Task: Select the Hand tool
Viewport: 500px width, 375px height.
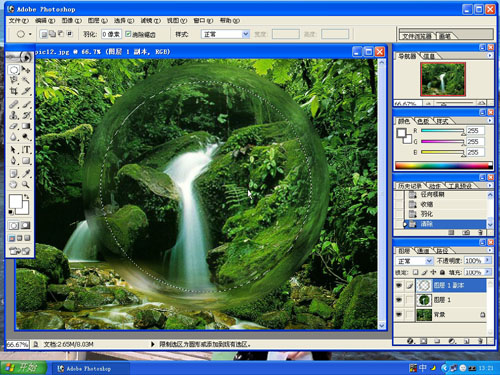Action: [x=14, y=184]
